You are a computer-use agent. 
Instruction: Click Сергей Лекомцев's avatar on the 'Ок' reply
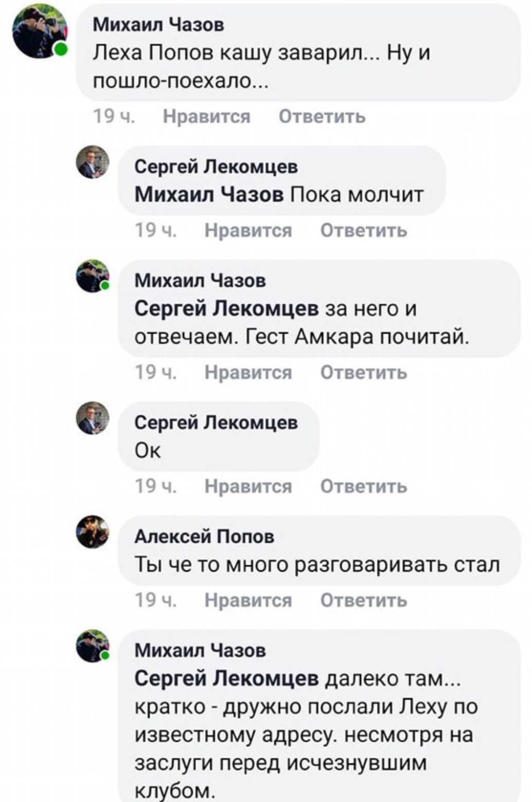[x=93, y=418]
